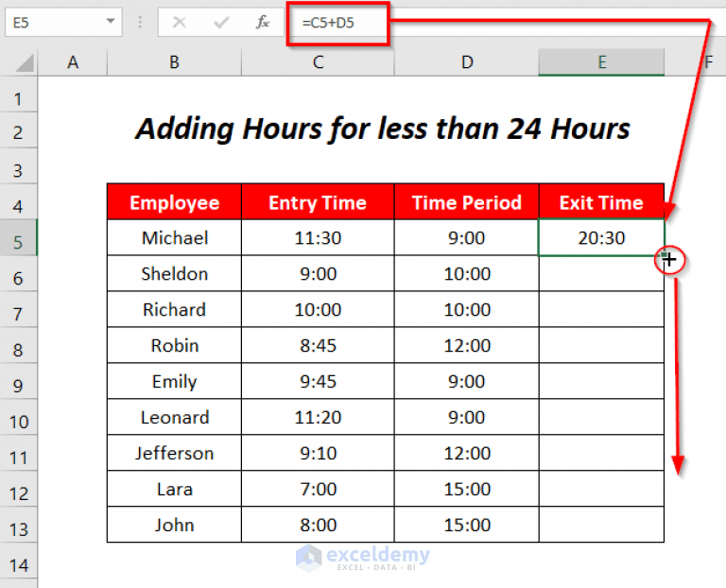Screen dimensions: 726x588
Task: Select Sheldon's empty Exit Time cell
Action: 601,273
